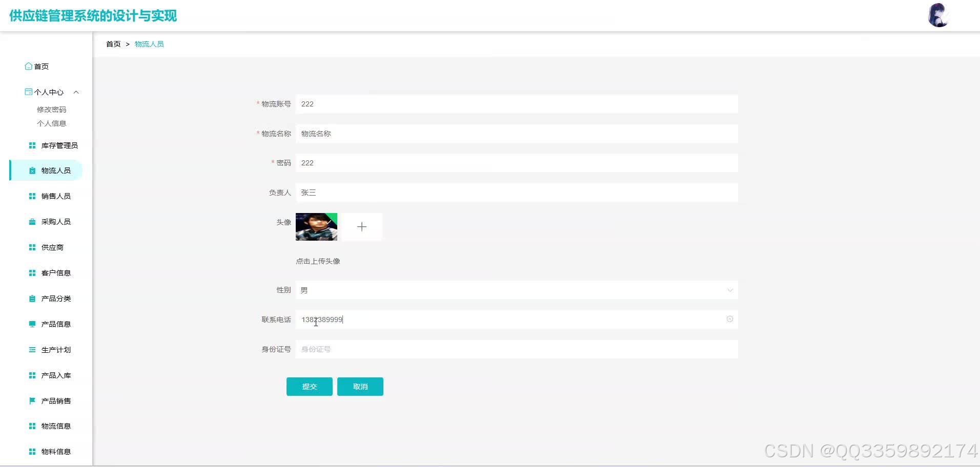The height and width of the screenshot is (467, 980).
Task: Click the 密码 input field
Action: pos(517,163)
